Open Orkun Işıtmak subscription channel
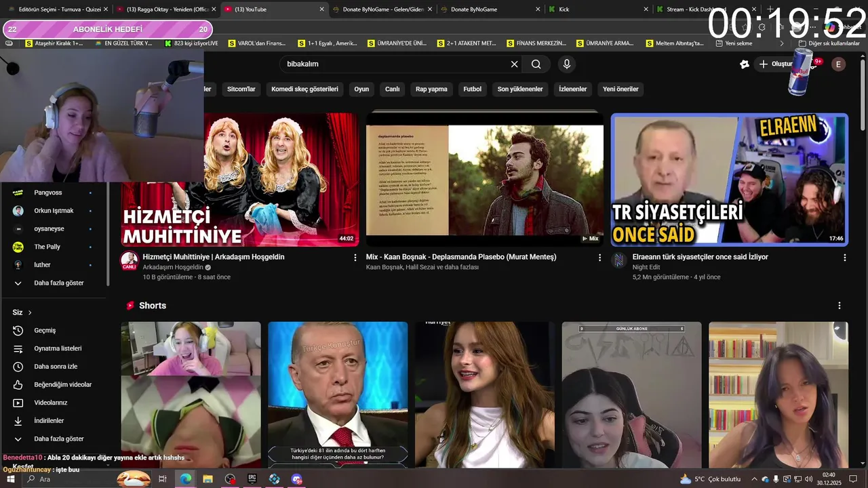The image size is (868, 488). 54,211
